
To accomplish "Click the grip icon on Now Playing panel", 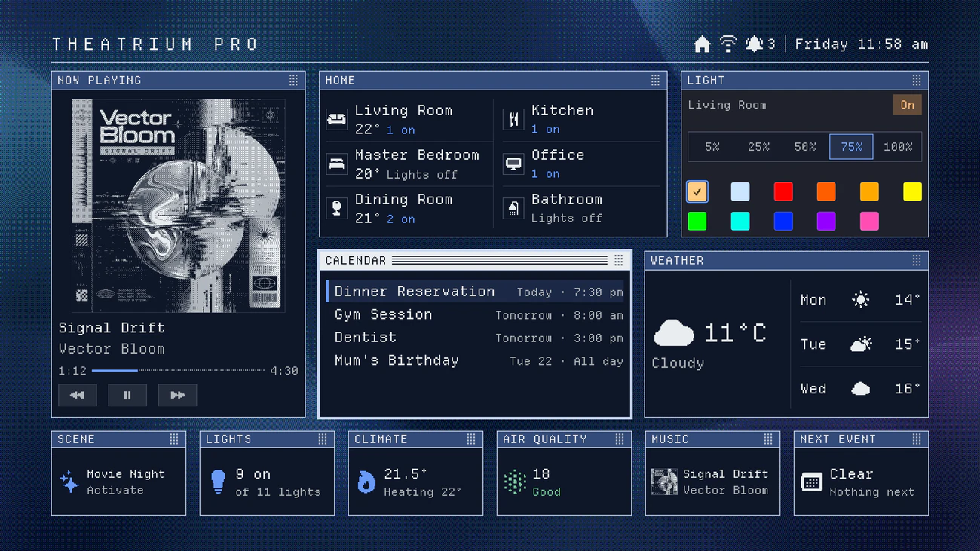I will point(293,80).
